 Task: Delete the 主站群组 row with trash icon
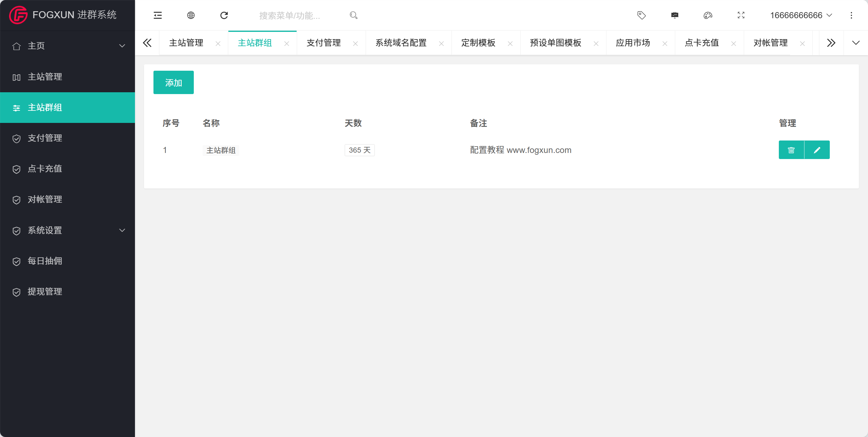(x=791, y=150)
